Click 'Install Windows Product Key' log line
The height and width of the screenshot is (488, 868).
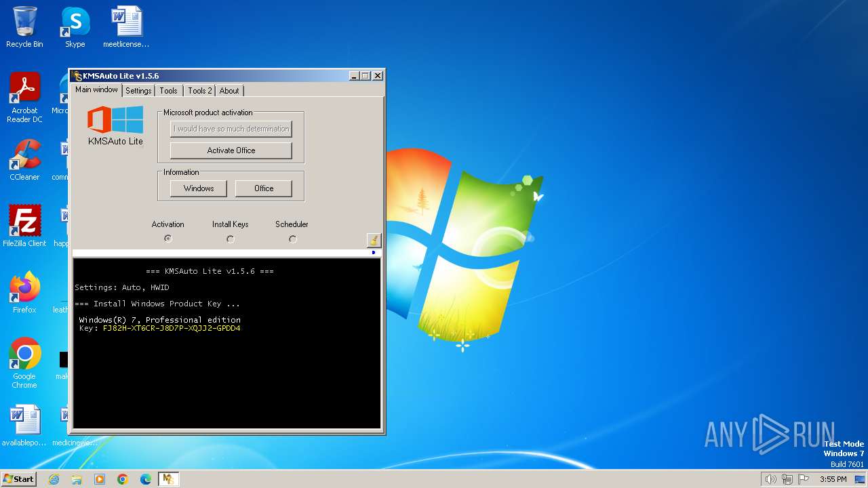(x=157, y=304)
